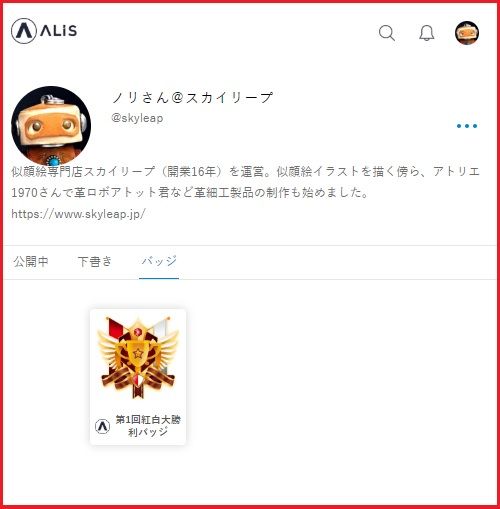Click the ALIS wordmark text in header

tap(59, 31)
